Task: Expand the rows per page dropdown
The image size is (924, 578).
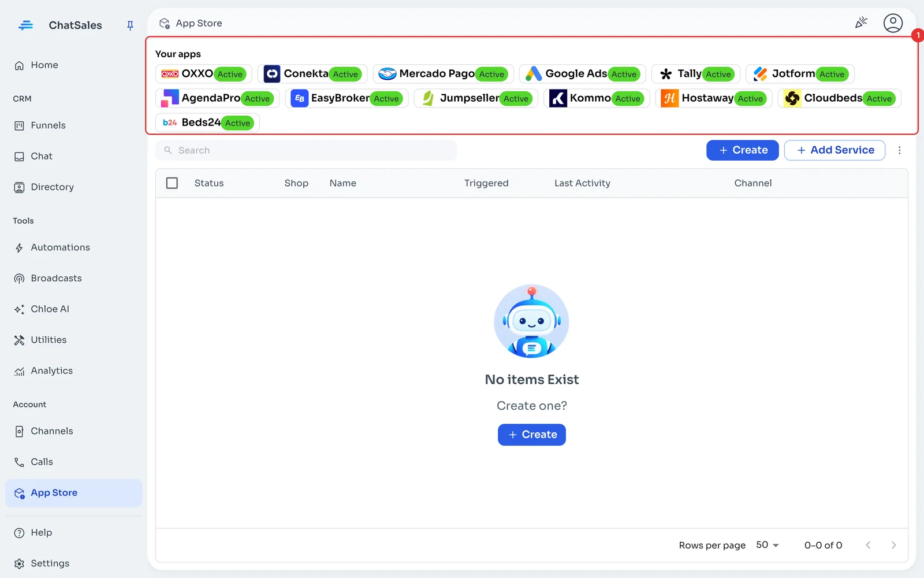Action: [767, 545]
